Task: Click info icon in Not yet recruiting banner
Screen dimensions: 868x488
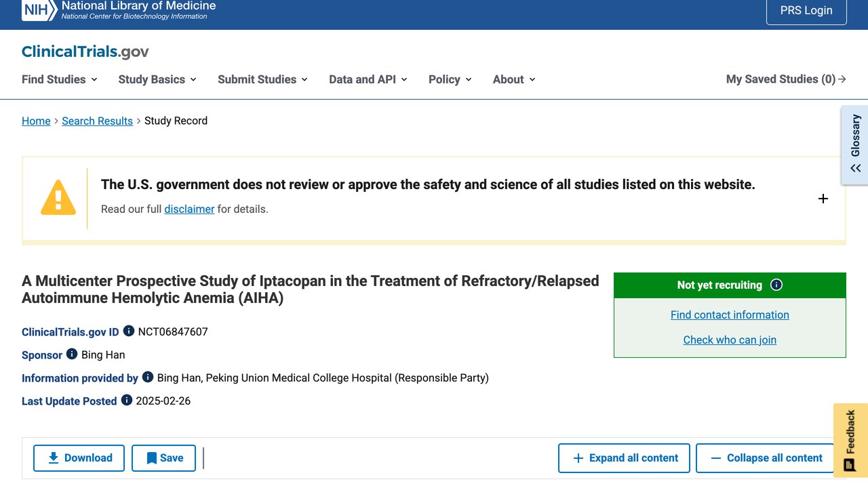Action: click(x=776, y=285)
